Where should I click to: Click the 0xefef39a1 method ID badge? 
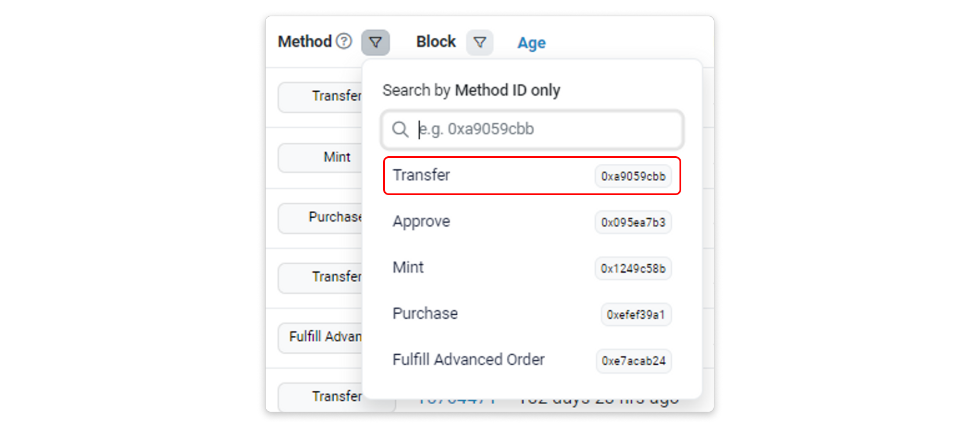pyautogui.click(x=636, y=314)
